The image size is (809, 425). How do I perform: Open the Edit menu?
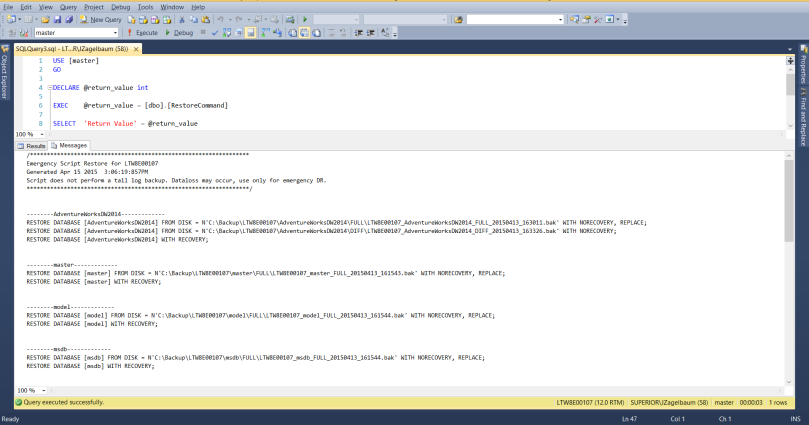pos(26,7)
